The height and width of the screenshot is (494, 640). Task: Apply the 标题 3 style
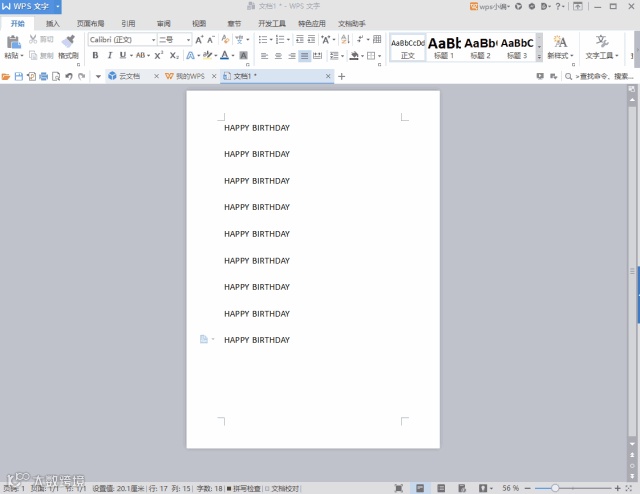point(517,47)
